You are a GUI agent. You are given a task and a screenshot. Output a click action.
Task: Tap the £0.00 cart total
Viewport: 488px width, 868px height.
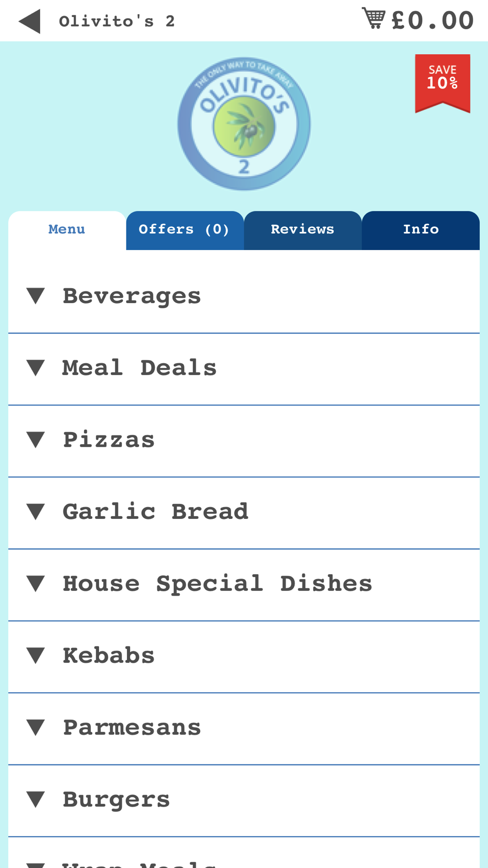click(432, 21)
